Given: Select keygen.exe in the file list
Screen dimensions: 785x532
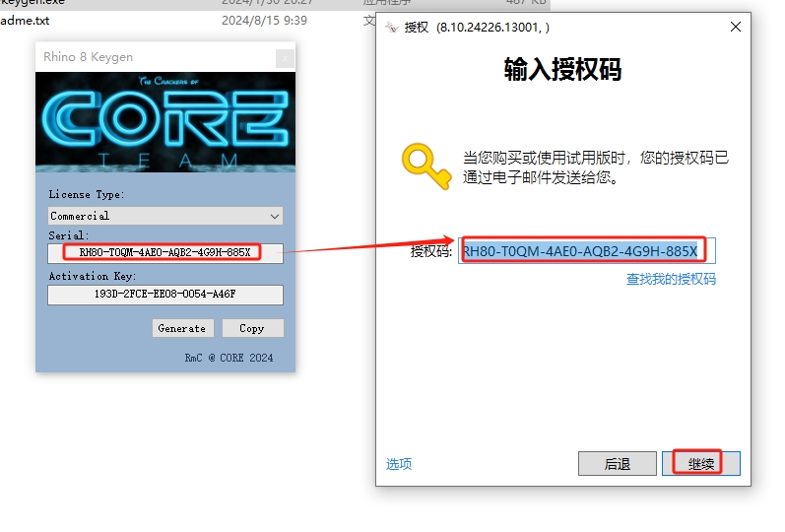Looking at the screenshot, I should click(x=33, y=3).
